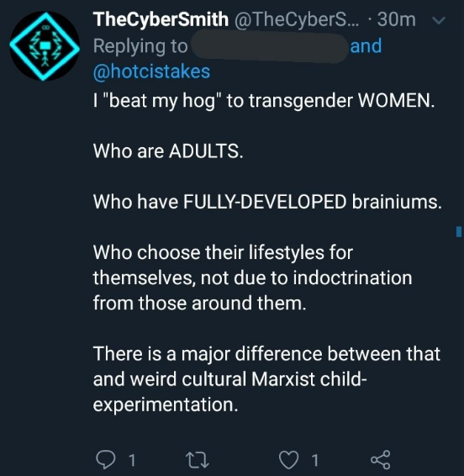
Task: Share the tweet via the share icon
Action: 381,460
